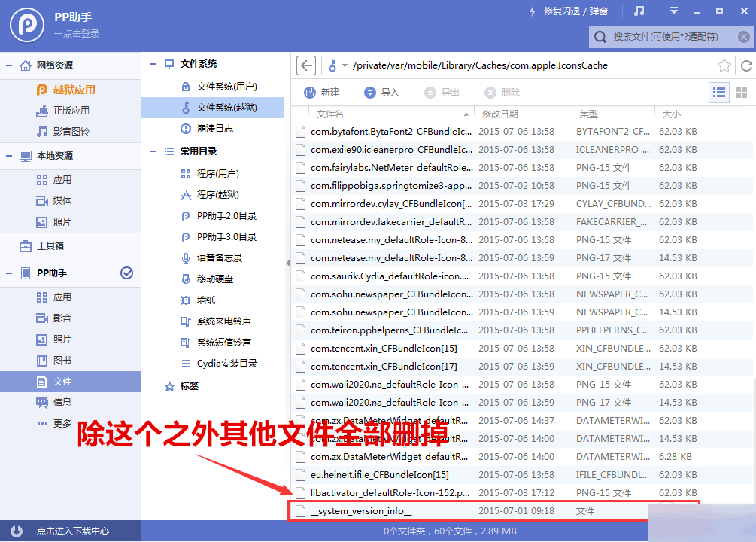This screenshot has width=756, height=542.
Task: Open 工具箱 toolbox
Action: click(41, 245)
